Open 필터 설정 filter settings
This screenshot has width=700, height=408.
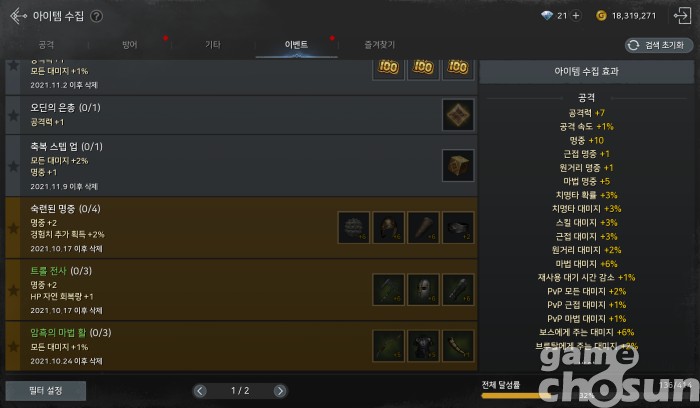[x=46, y=391]
